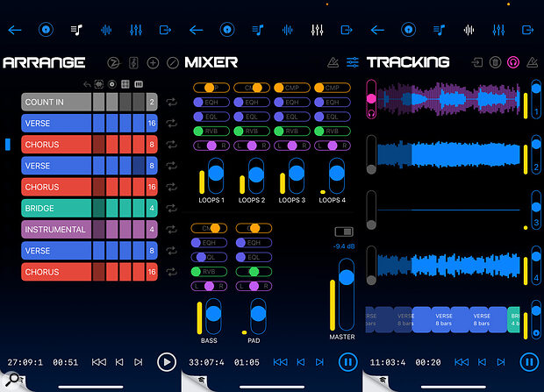Arm track 1 with the pink record slider
544x392 pixels.
click(x=371, y=99)
